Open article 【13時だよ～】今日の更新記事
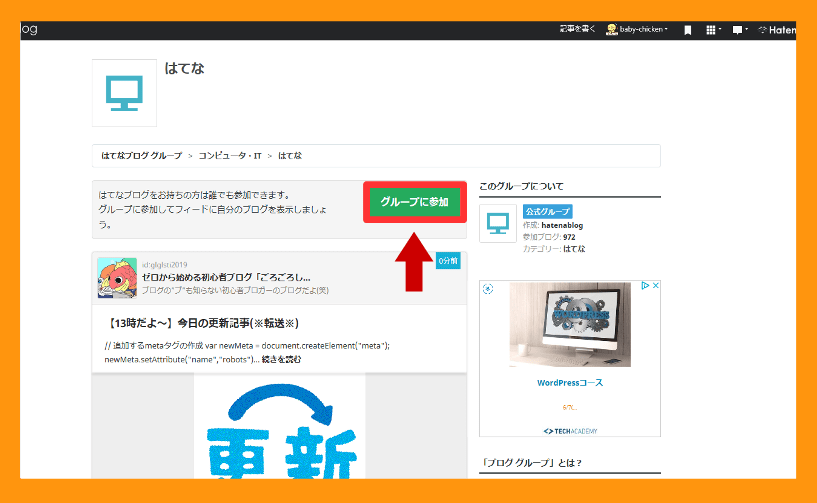 pos(202,323)
